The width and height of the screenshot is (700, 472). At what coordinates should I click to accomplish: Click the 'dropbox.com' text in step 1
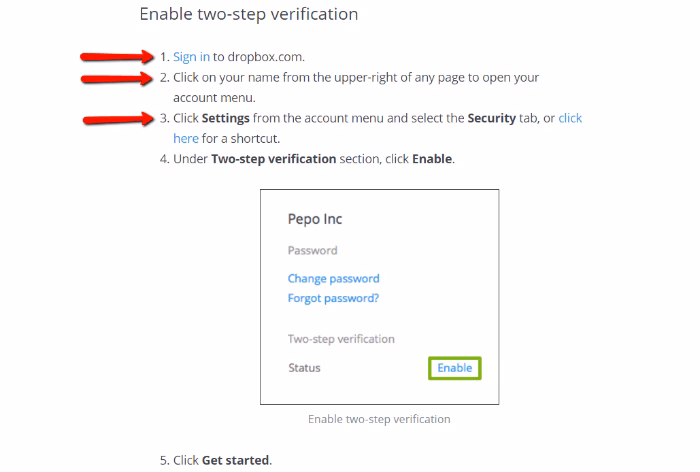[265, 57]
